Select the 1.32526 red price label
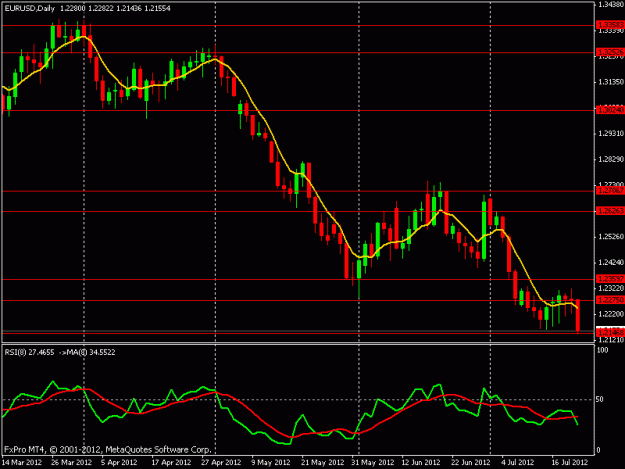This screenshot has width=625, height=469. coord(610,52)
